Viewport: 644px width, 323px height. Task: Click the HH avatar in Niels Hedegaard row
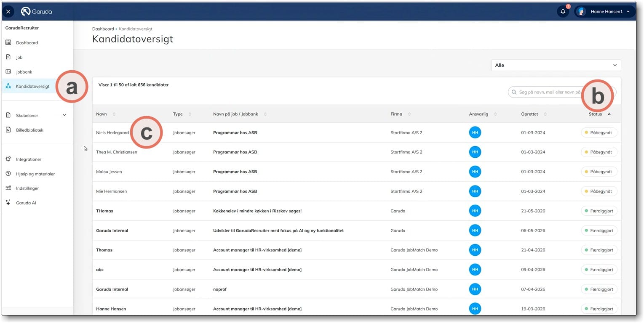click(x=475, y=132)
